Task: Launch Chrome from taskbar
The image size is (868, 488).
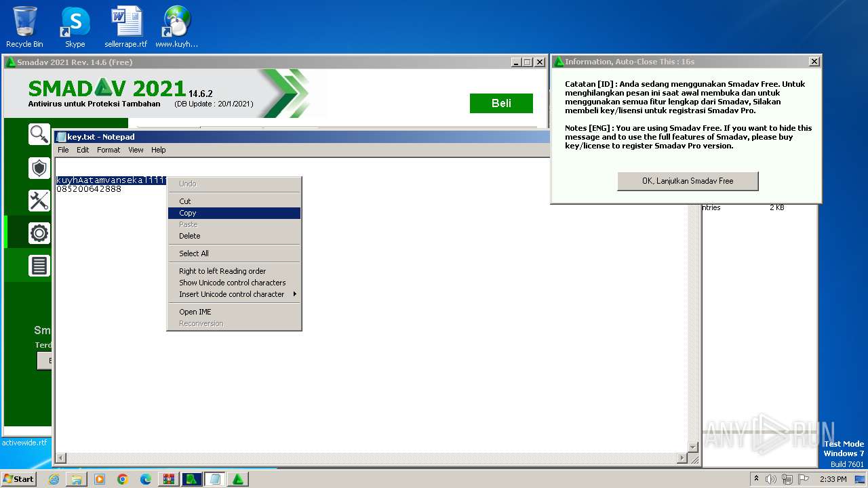Action: (123, 479)
